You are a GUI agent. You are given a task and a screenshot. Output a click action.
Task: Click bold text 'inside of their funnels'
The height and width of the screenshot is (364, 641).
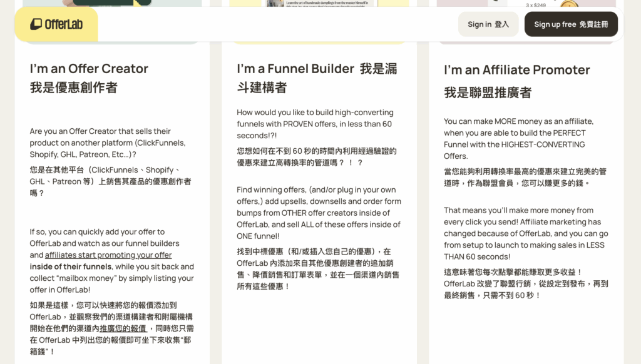pos(70,266)
